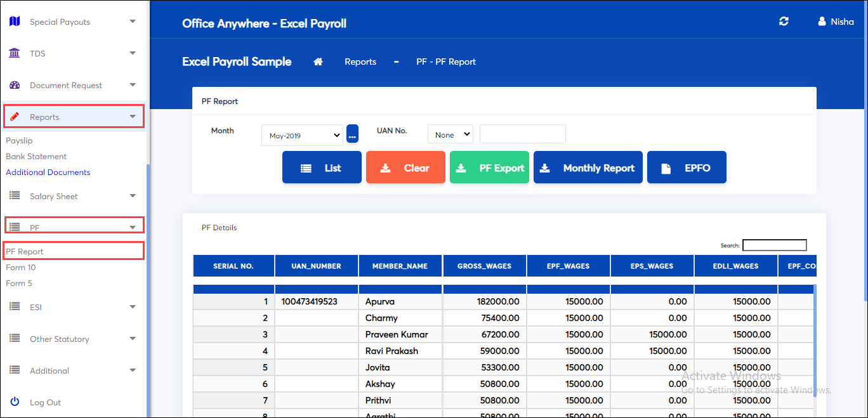The image size is (868, 418).
Task: Sort by UAN_NUMBER column header
Action: (317, 266)
